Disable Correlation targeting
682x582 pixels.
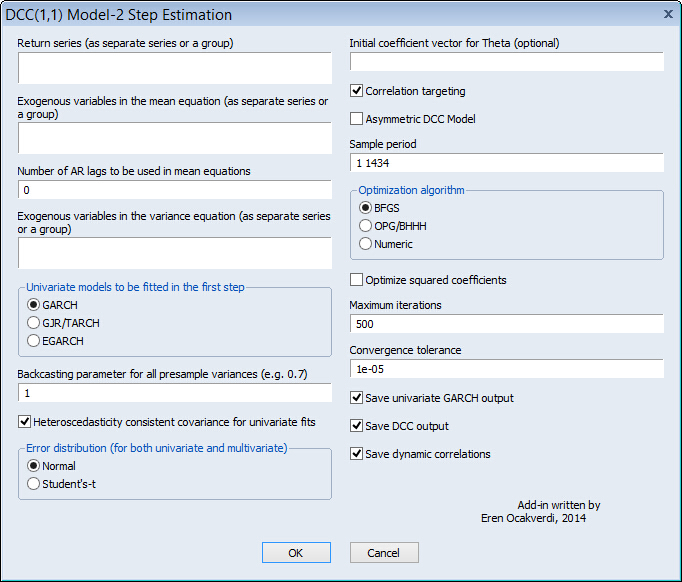357,91
